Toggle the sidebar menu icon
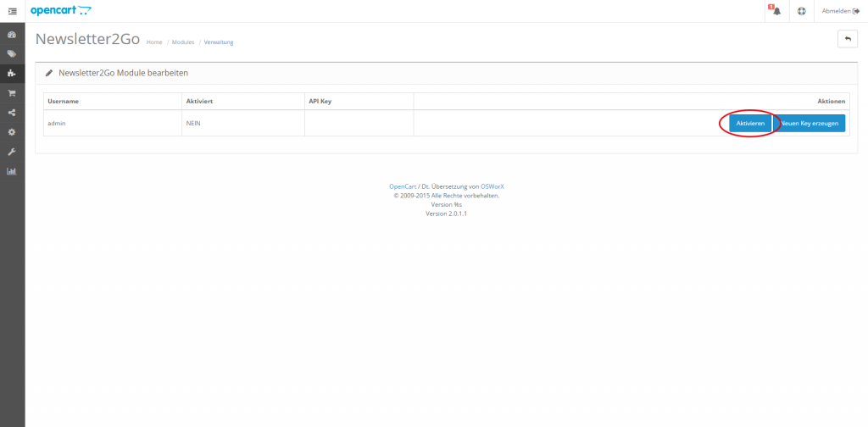Image resolution: width=868 pixels, height=427 pixels. pyautogui.click(x=12, y=11)
